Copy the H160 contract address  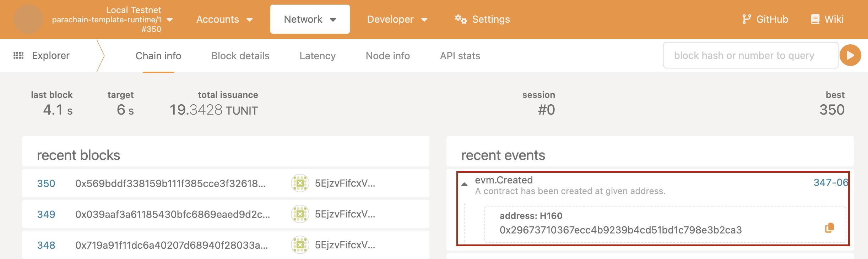point(829,228)
